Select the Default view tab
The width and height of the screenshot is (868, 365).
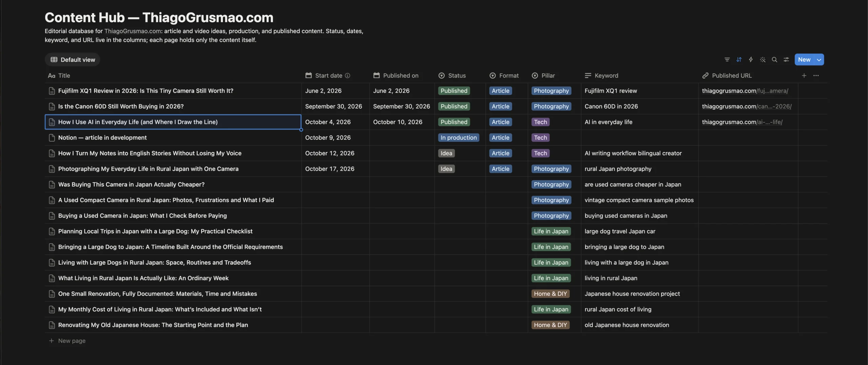click(73, 60)
